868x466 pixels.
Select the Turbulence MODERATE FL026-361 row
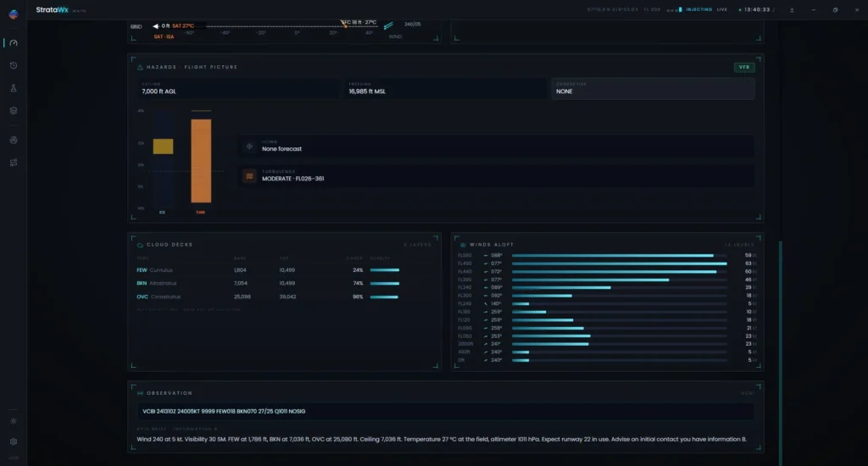(x=497, y=176)
